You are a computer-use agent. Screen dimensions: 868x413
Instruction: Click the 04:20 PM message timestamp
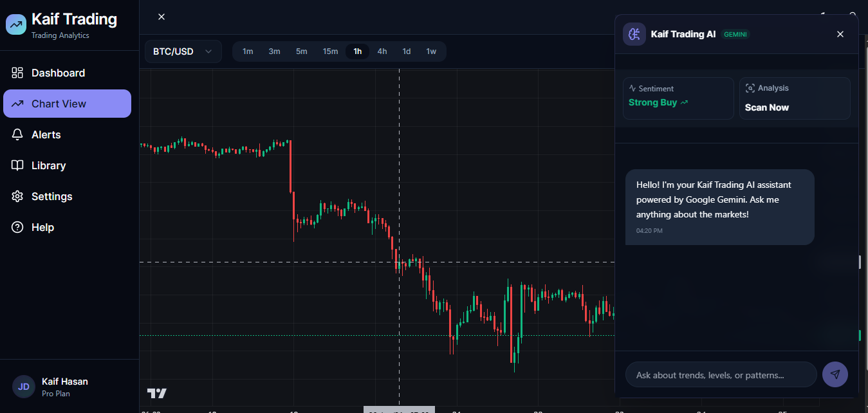(x=649, y=230)
